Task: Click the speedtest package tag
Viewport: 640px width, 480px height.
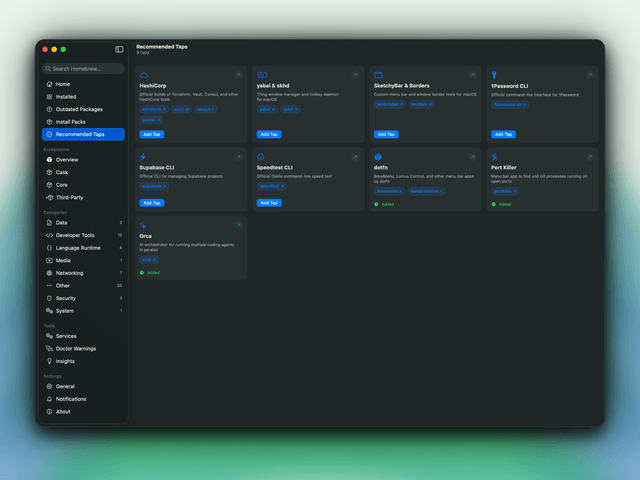Action: (x=272, y=186)
